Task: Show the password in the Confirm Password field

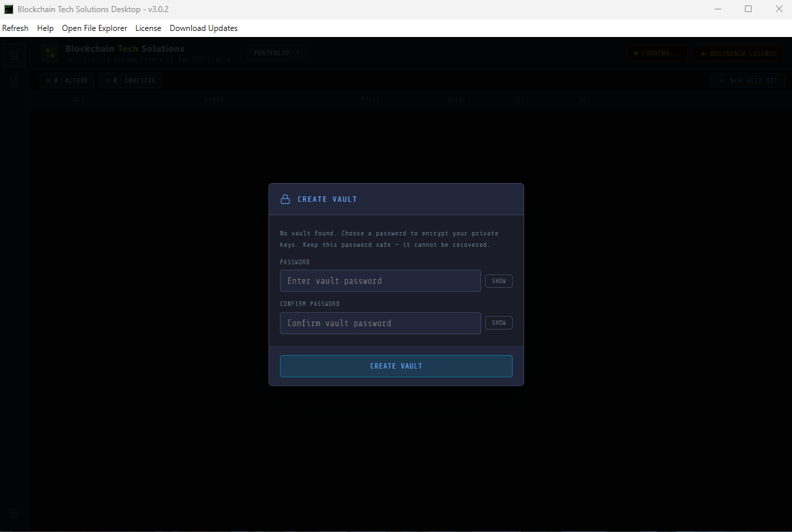Action: (499, 323)
